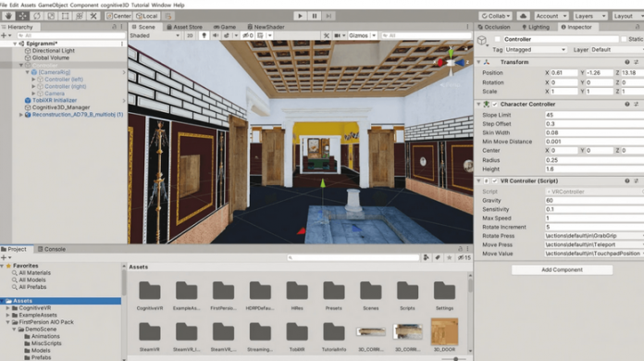The height and width of the screenshot is (361, 644).
Task: Open the Shaded draw mode dropdown
Action: 155,36
